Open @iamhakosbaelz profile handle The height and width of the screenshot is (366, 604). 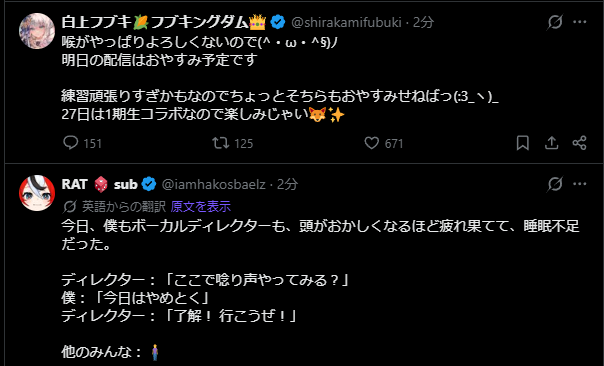[x=213, y=184]
